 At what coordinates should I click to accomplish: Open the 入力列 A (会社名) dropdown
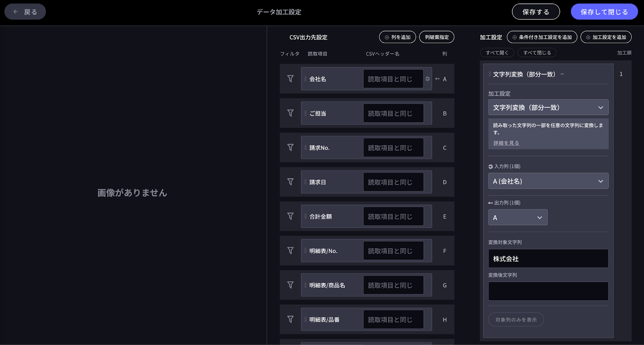click(548, 181)
